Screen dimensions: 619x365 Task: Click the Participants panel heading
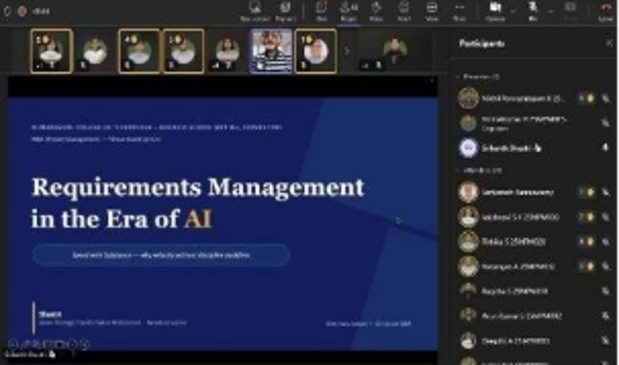(482, 43)
